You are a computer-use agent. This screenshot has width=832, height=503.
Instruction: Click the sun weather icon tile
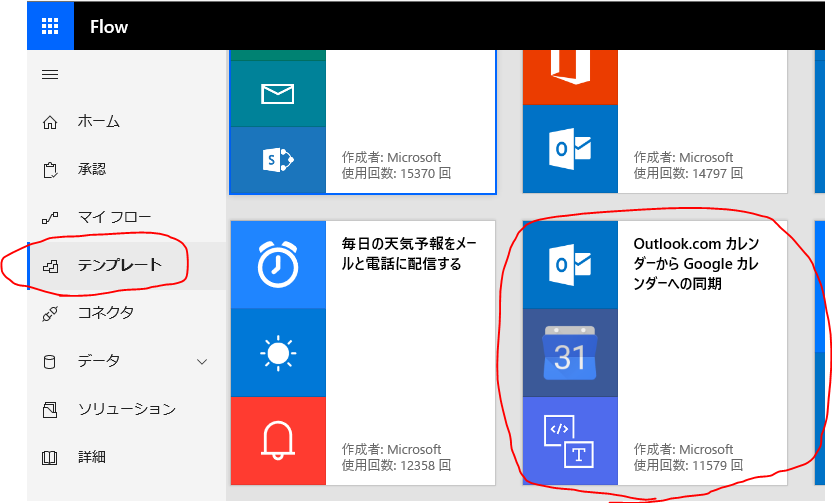(x=278, y=353)
